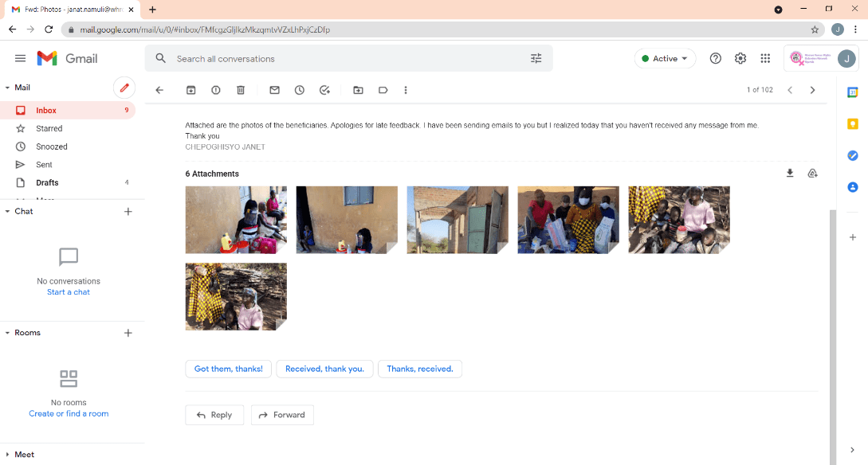Click the email page vertical scrollbar

click(833, 338)
